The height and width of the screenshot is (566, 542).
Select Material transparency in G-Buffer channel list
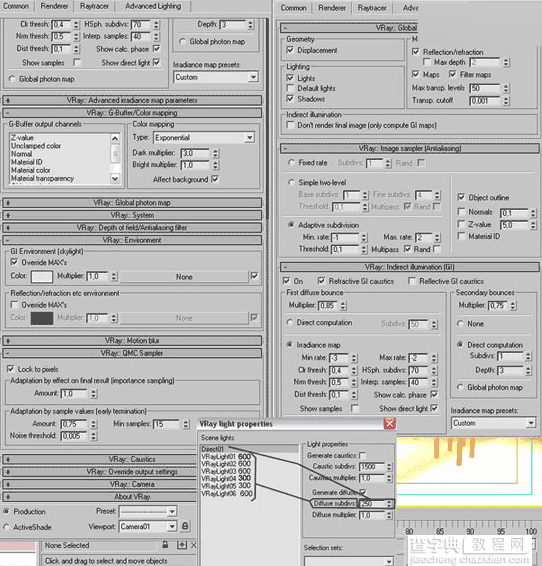(42, 178)
